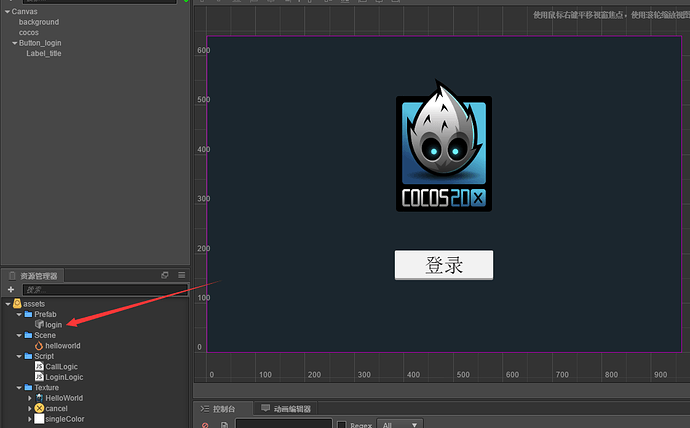The image size is (690, 428).
Task: Select the cancel texture name
Action: tap(56, 409)
